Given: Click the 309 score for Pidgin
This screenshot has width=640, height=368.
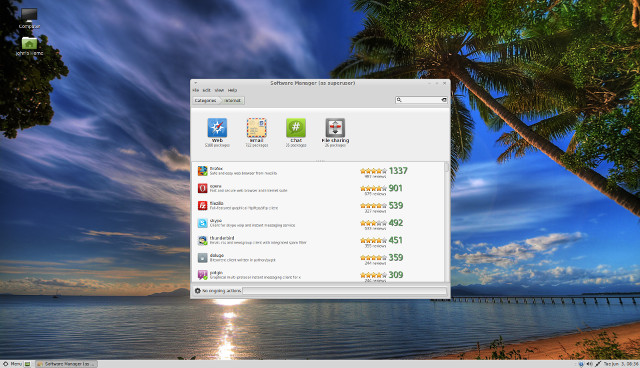Looking at the screenshot, I should coord(396,275).
